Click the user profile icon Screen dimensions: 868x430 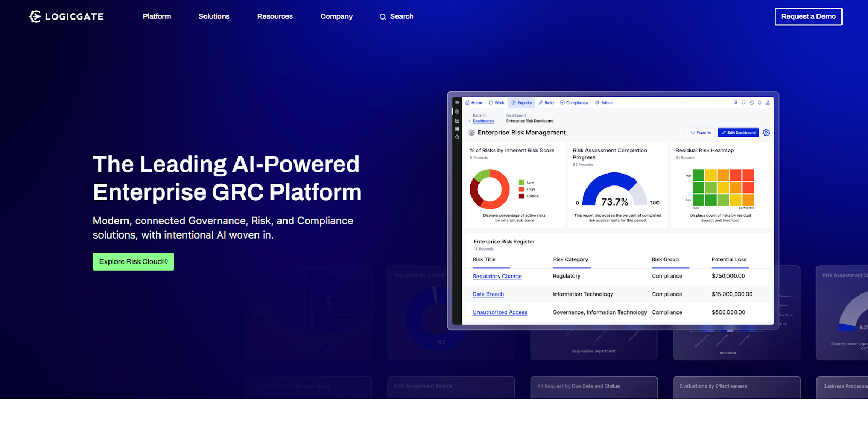coord(768,102)
